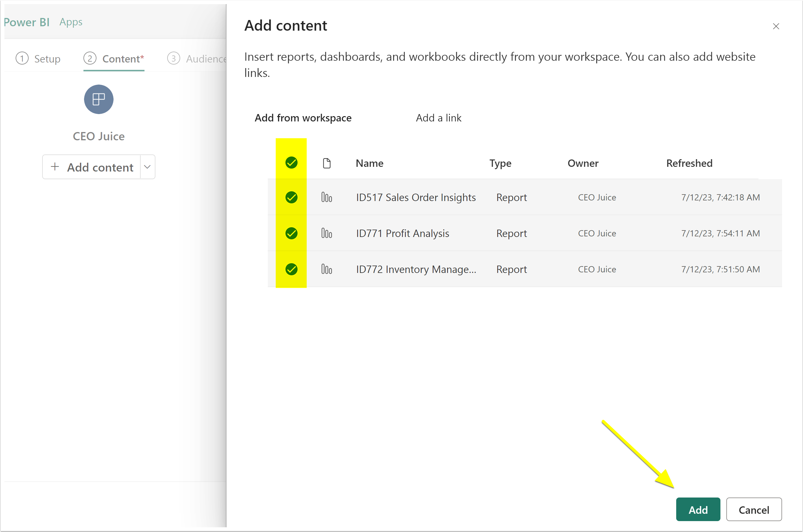Uncheck the ID517 Sales Order Insights row
Viewport: 803px width, 532px height.
click(291, 197)
